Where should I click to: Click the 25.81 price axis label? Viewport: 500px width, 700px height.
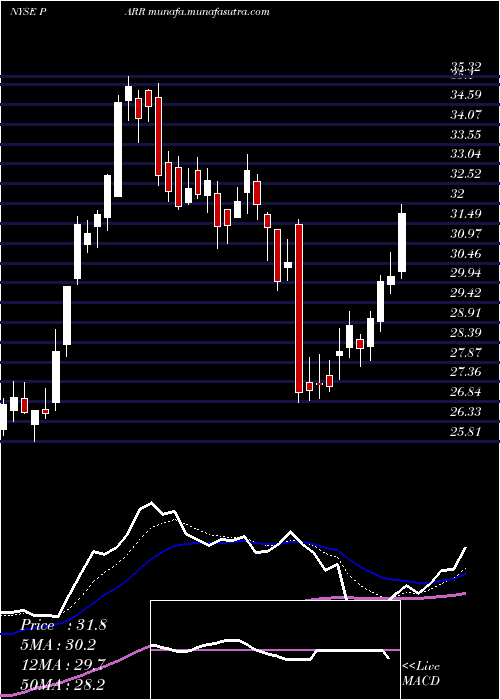point(466,432)
